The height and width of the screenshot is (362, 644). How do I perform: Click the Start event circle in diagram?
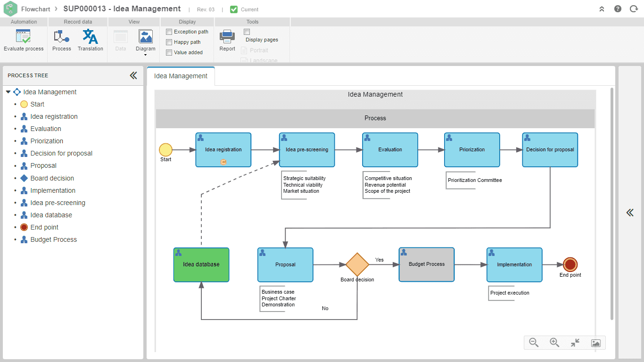[x=165, y=150]
